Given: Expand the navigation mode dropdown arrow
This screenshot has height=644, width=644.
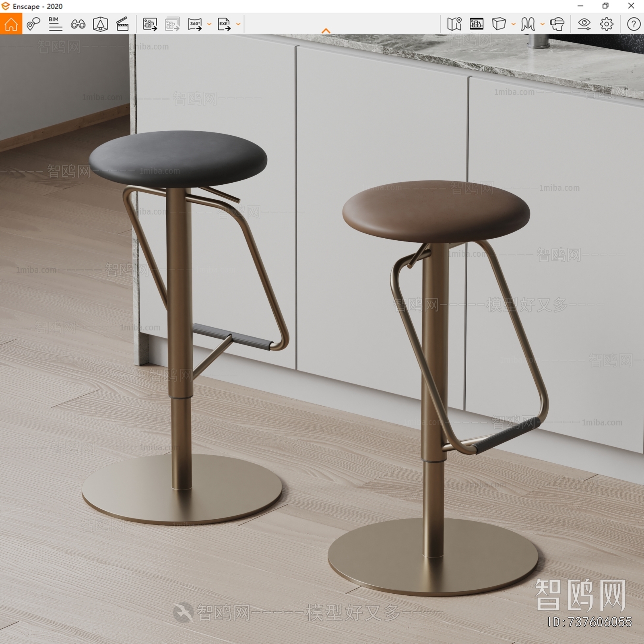Looking at the screenshot, I should [x=542, y=24].
